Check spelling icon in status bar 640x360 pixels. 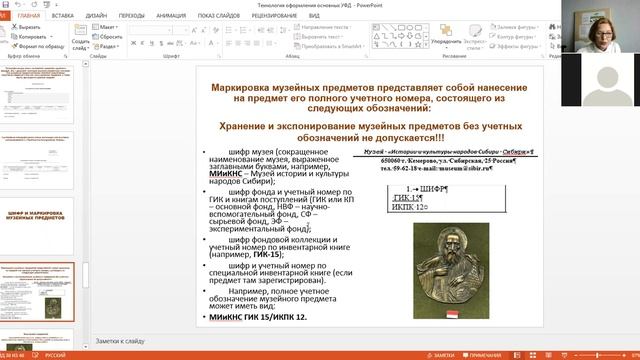(35, 355)
